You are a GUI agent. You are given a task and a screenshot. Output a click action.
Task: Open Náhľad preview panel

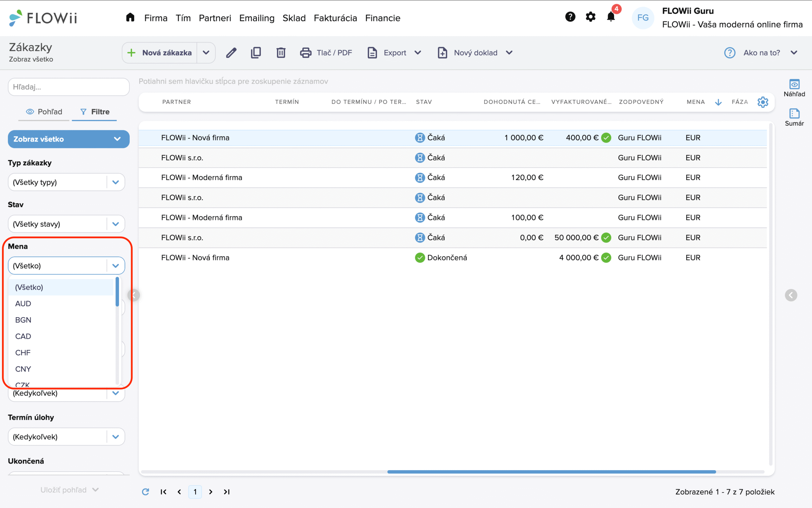coord(794,88)
